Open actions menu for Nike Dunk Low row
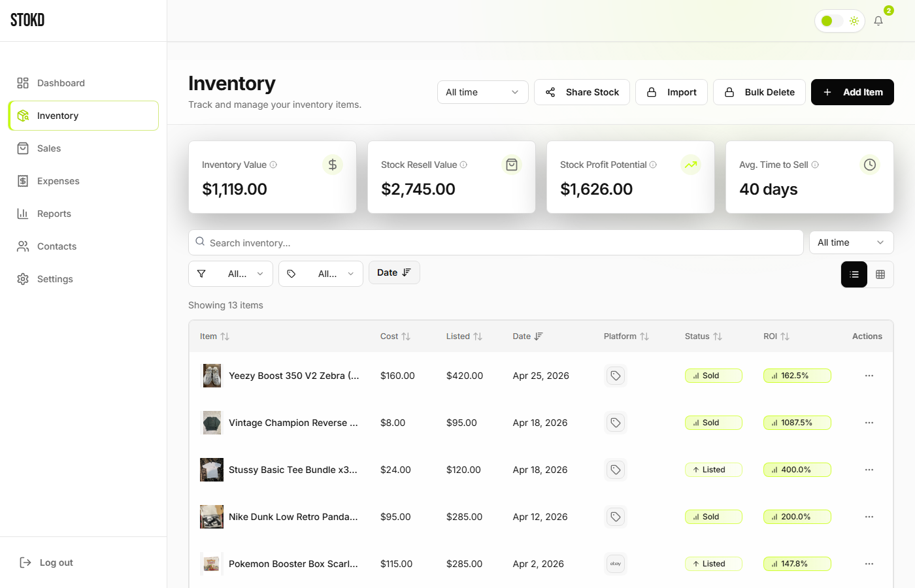This screenshot has width=915, height=588. 869,517
